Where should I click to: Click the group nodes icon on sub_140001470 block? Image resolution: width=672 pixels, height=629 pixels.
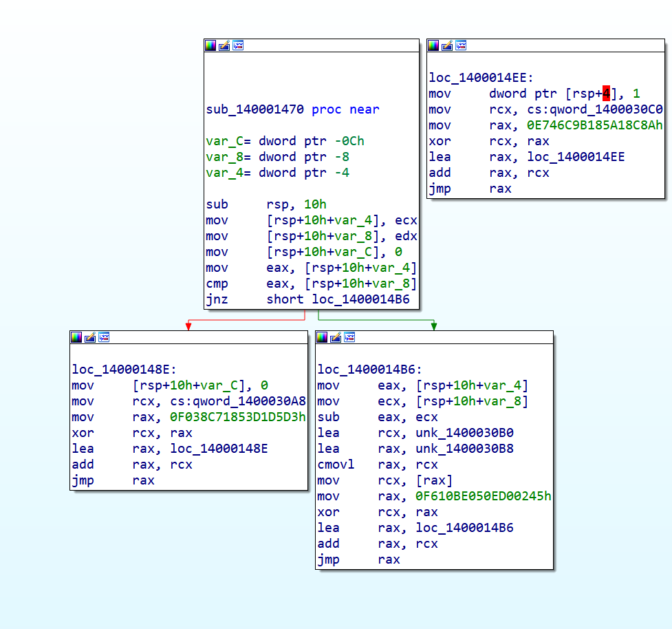(238, 45)
